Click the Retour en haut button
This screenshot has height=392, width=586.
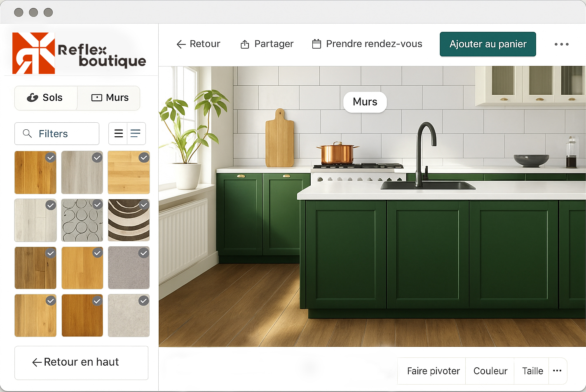tap(81, 362)
